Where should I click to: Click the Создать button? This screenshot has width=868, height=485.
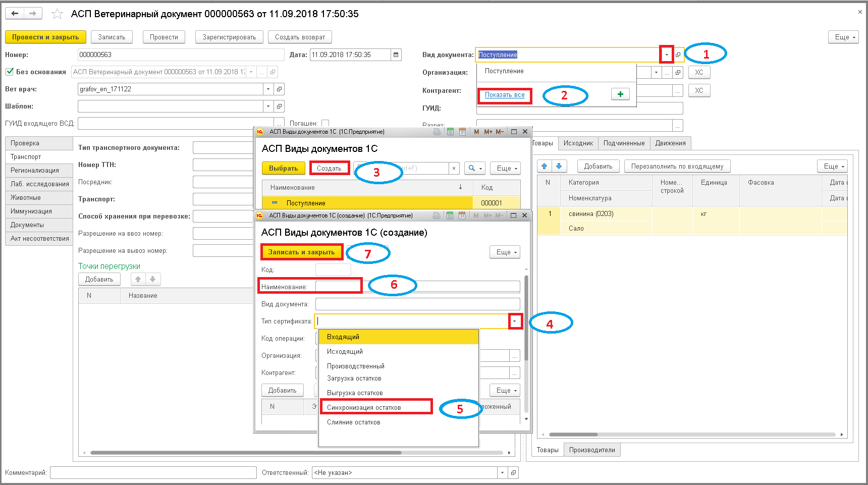click(x=329, y=169)
